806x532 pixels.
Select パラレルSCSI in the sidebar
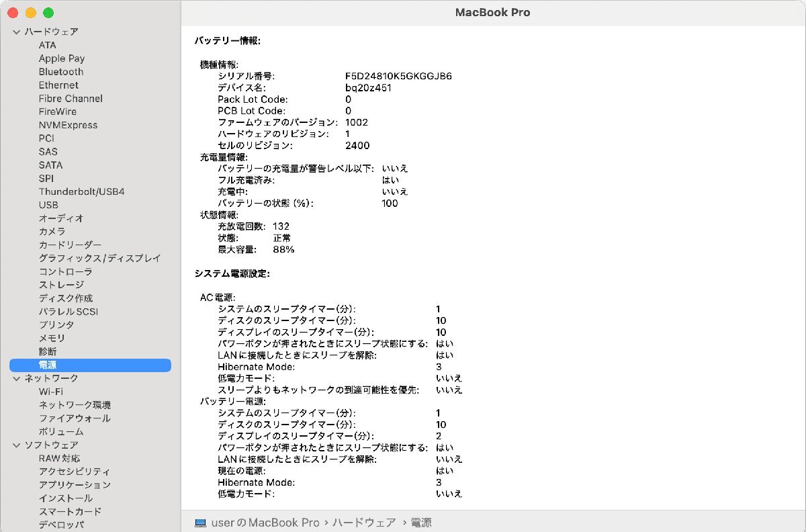pos(68,311)
